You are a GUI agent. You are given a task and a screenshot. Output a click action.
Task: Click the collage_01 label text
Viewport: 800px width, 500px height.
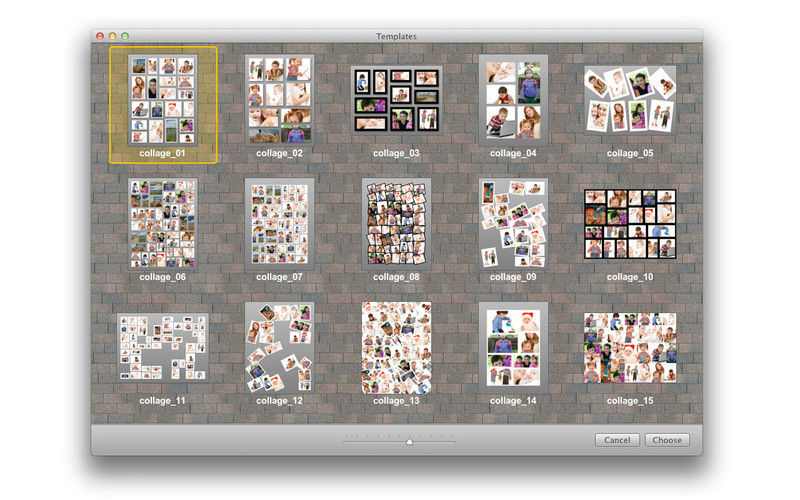click(162, 153)
